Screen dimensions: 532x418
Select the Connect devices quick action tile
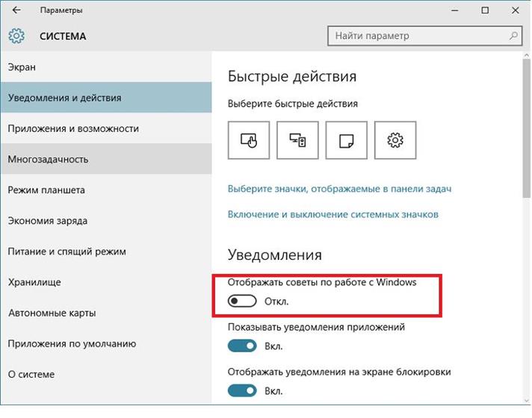tap(297, 139)
